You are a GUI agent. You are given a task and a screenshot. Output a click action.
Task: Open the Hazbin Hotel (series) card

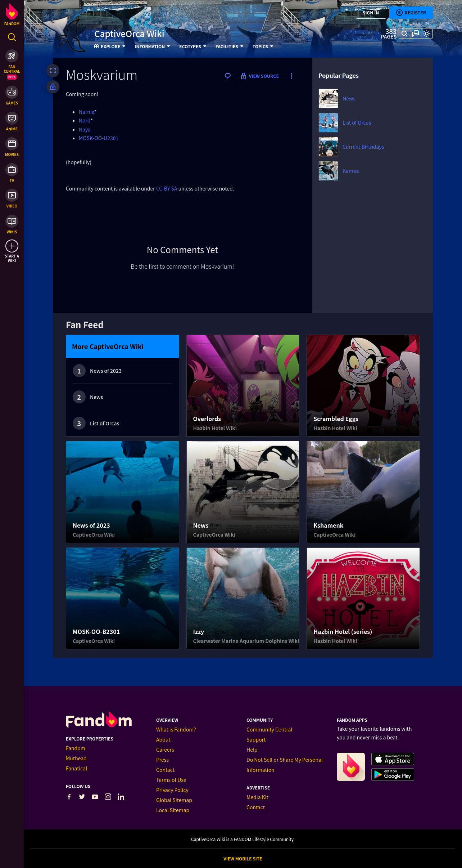point(363,598)
